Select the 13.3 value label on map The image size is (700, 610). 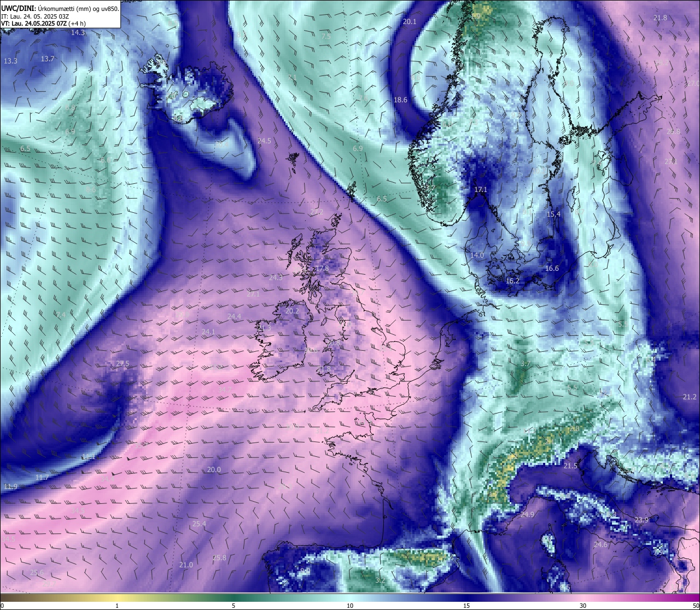[x=10, y=61]
